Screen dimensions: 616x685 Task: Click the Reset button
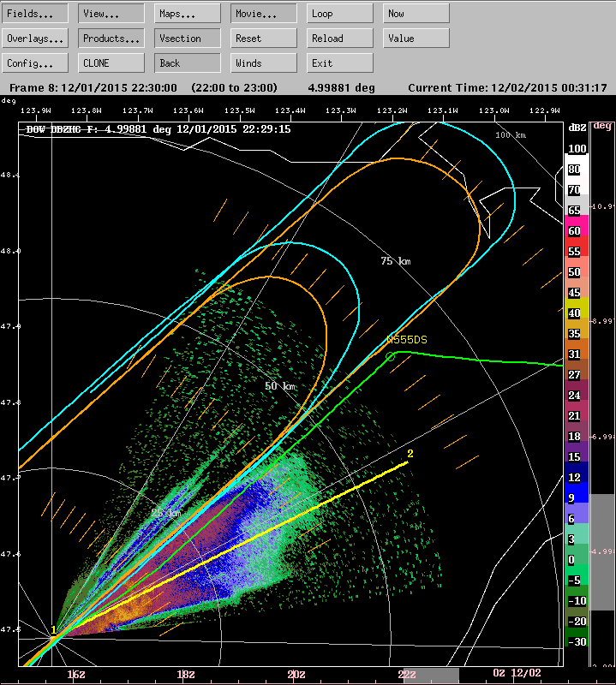pos(264,39)
